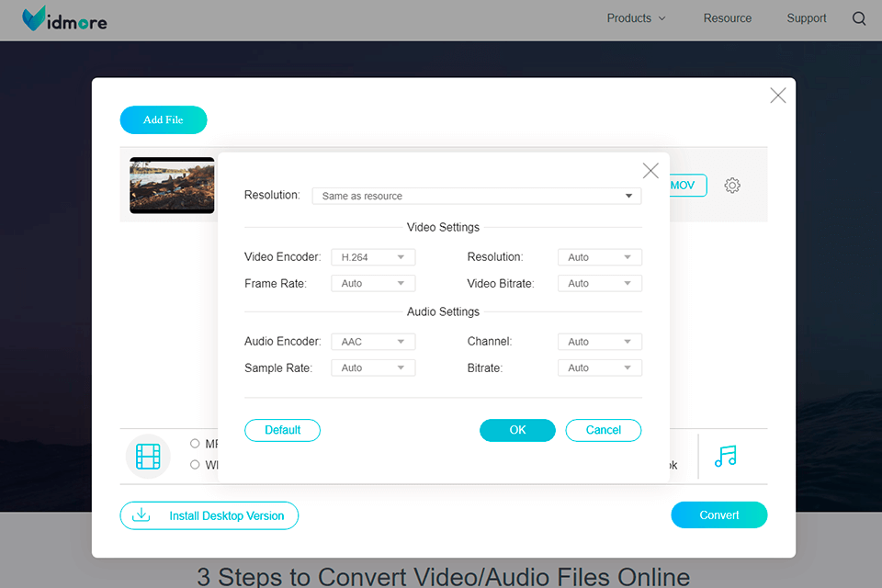Click the video file thumbnail
Screen dimensions: 882x588
(x=172, y=186)
